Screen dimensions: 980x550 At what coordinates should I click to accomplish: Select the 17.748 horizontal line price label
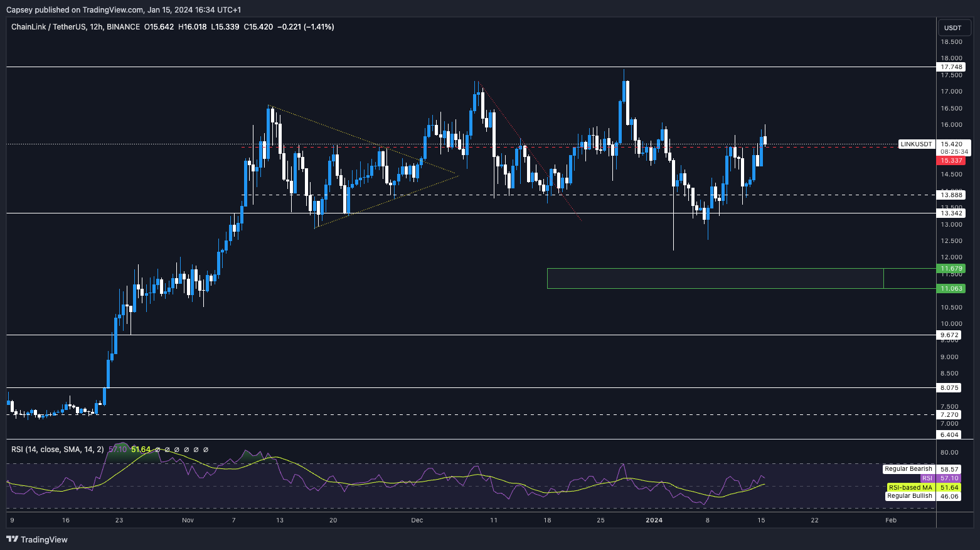951,67
